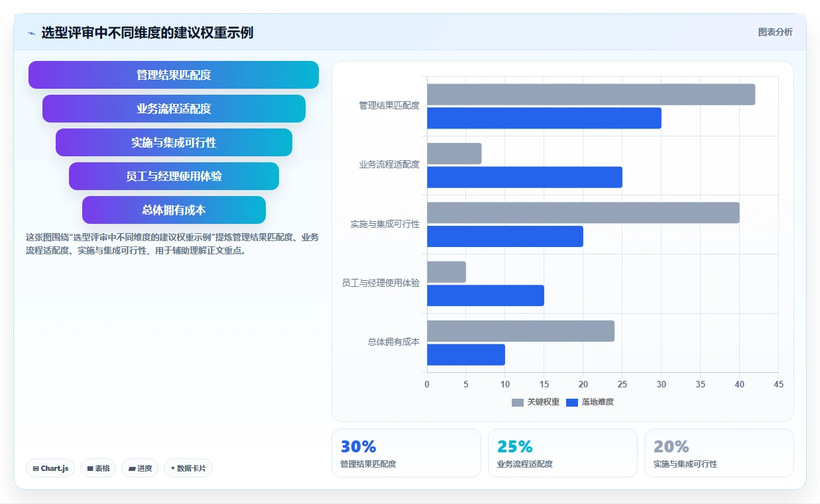Click the blue bar for 管理结果匹配度
This screenshot has width=820, height=504.
tap(544, 119)
